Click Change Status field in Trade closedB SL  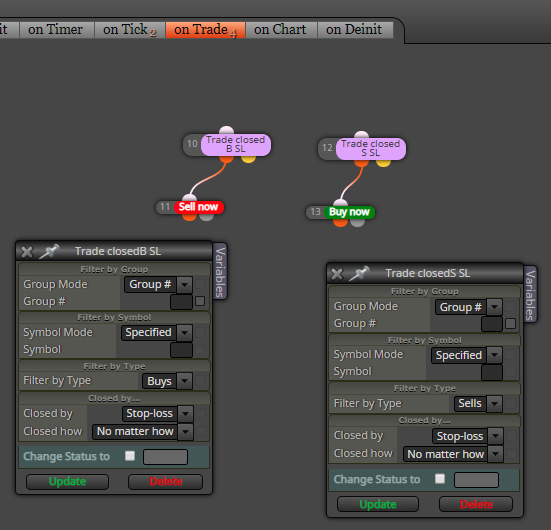165,457
